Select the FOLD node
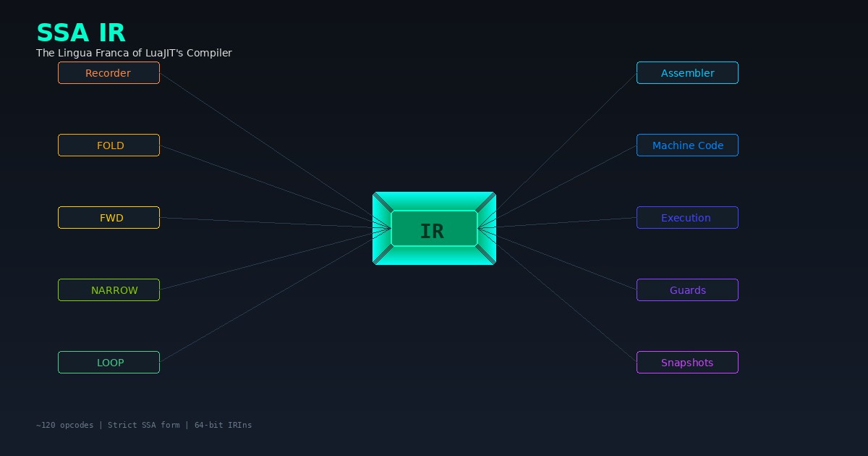The height and width of the screenshot is (456, 868). point(109,145)
